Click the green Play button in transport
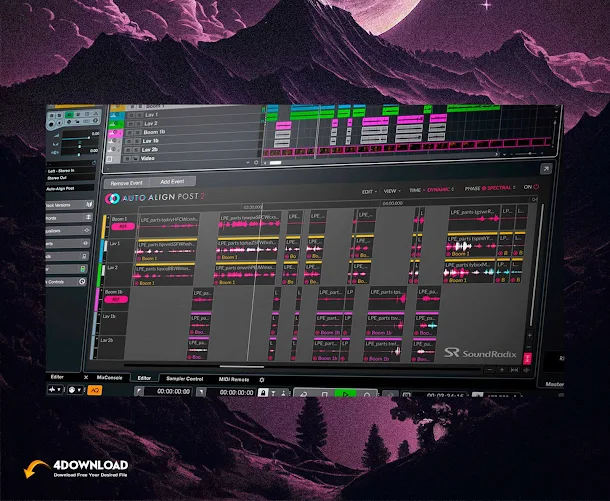The image size is (610, 501). click(x=345, y=394)
